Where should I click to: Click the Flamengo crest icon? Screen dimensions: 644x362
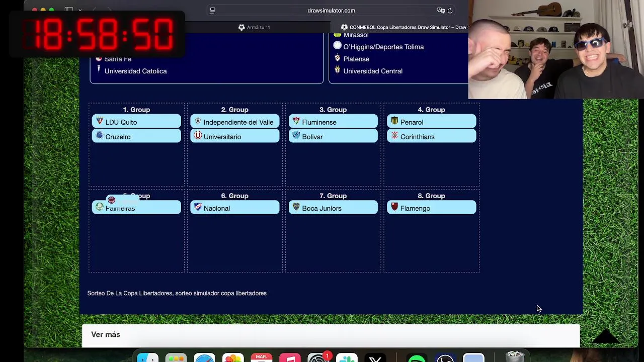coord(394,208)
